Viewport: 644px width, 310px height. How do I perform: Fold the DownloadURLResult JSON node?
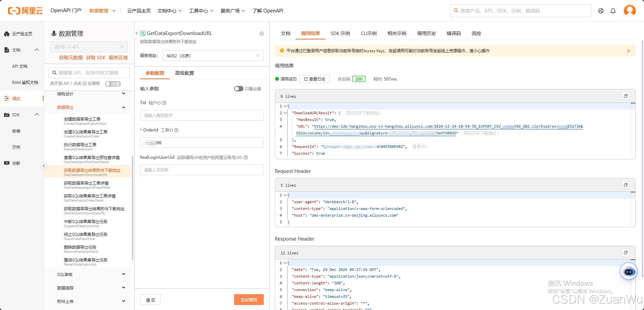[x=285, y=113]
